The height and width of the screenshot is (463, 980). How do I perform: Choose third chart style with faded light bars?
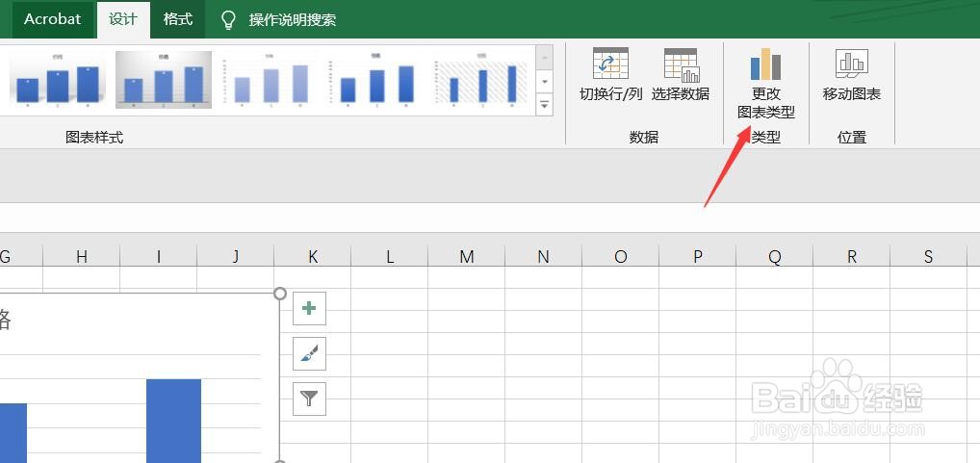(x=270, y=80)
